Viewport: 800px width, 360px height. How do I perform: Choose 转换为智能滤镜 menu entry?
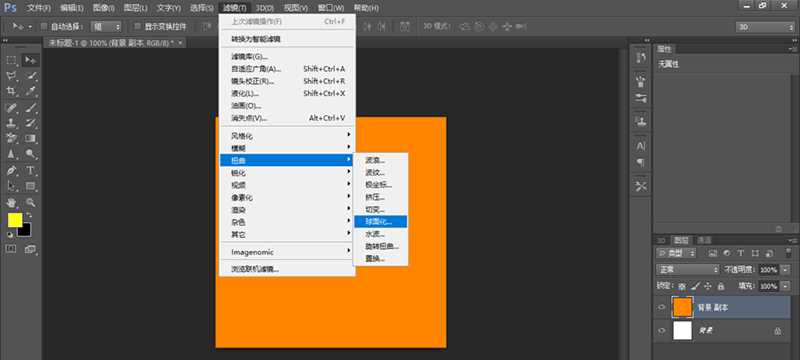[x=287, y=39]
